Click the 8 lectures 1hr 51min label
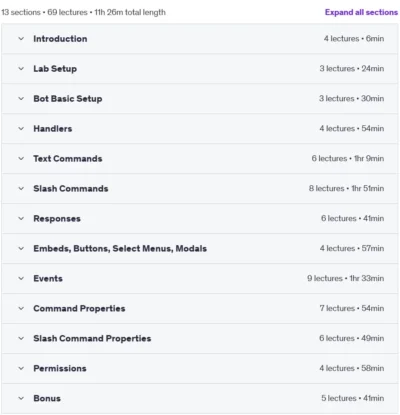This screenshot has width=400, height=415. click(x=346, y=189)
